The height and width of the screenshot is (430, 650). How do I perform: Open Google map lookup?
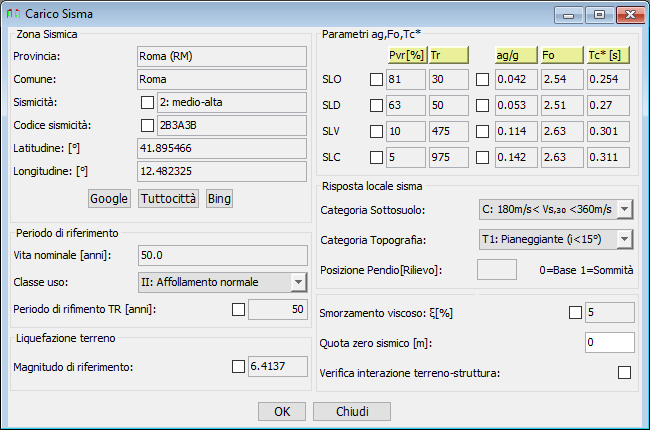(x=109, y=199)
